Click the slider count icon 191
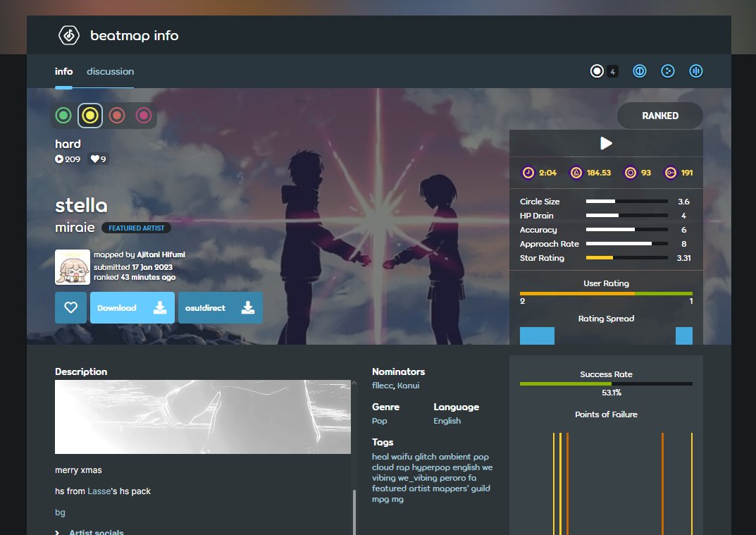This screenshot has width=756, height=535. [x=671, y=173]
